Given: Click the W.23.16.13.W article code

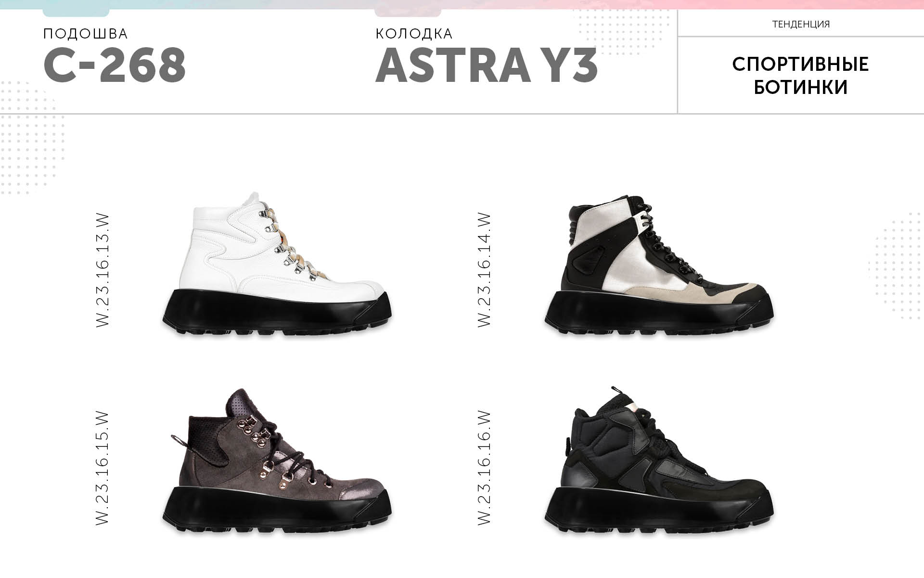Looking at the screenshot, I should tap(103, 271).
